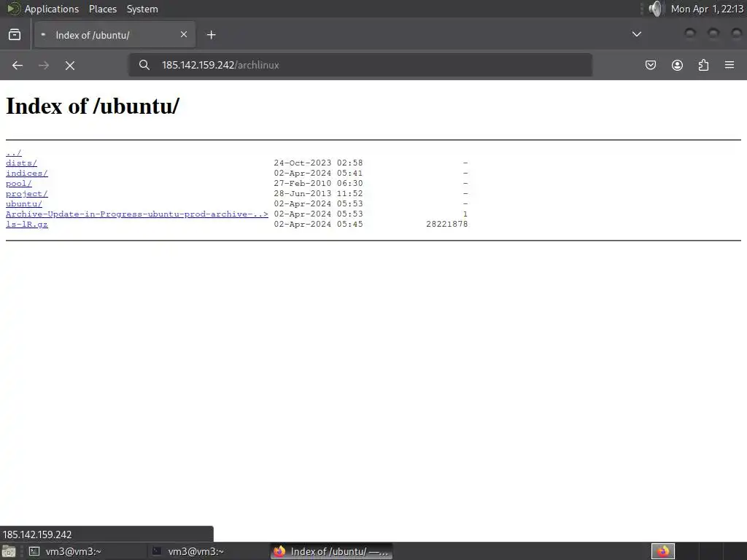The image size is (747, 560).
Task: Click the date 27-Feb-2010 06:30
Action: (x=318, y=183)
